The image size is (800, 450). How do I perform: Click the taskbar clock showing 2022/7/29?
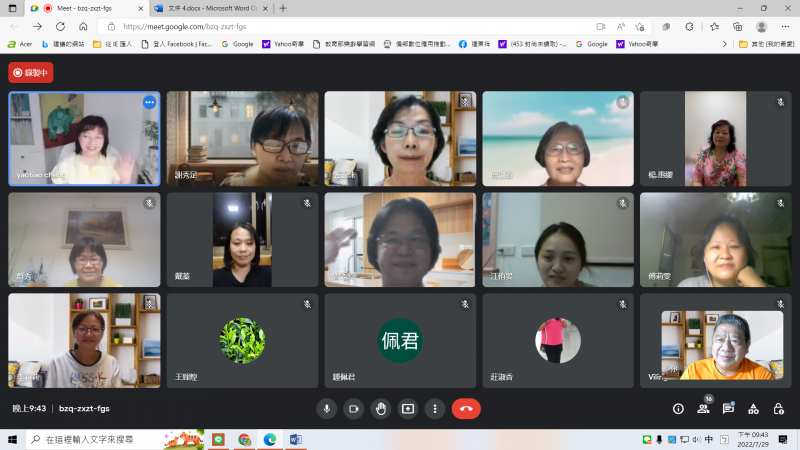[x=753, y=439]
